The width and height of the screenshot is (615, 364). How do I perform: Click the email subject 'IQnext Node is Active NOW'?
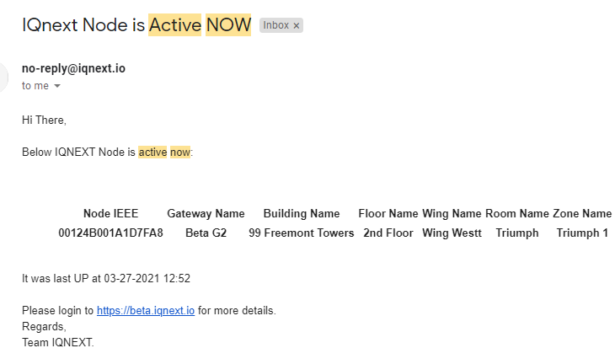tap(136, 25)
